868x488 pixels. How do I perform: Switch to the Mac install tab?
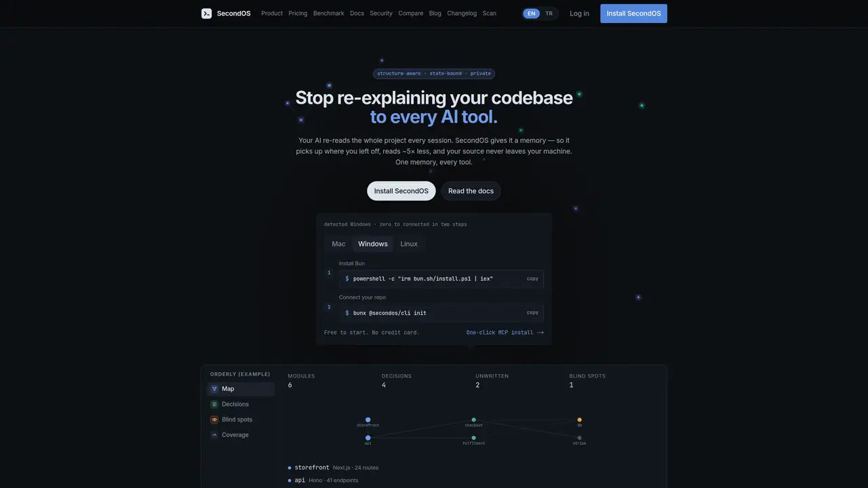[338, 244]
